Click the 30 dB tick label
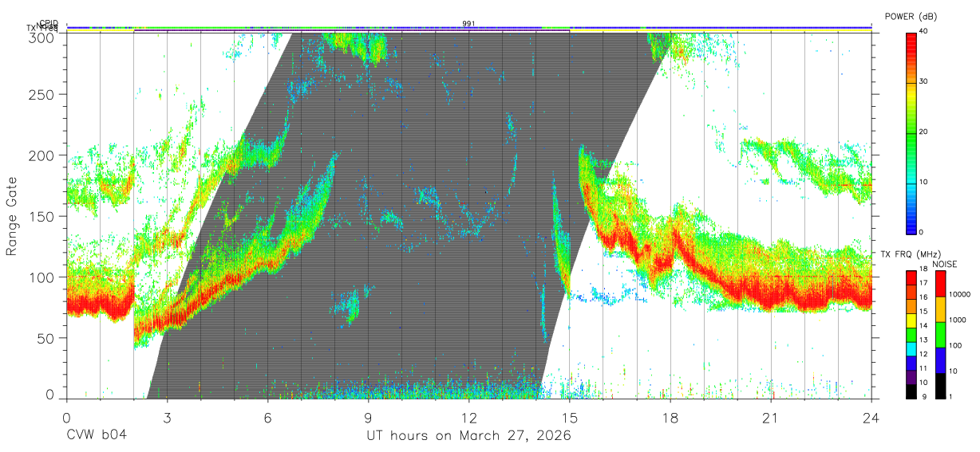The height and width of the screenshot is (452, 980). [x=925, y=81]
